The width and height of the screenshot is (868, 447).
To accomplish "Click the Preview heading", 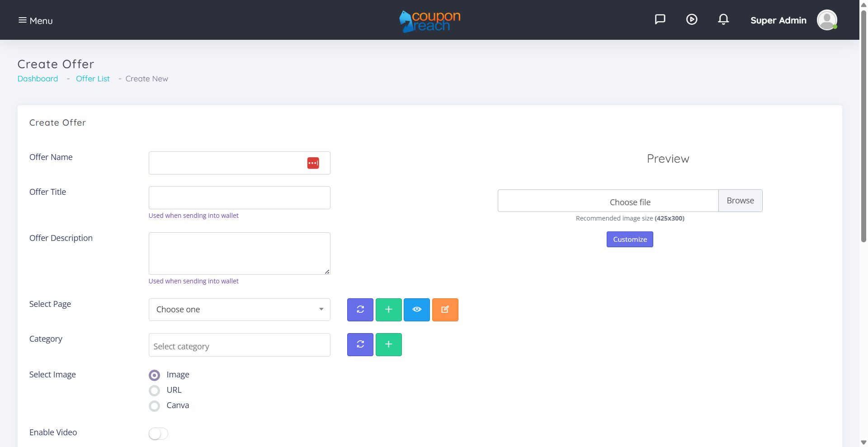I will pyautogui.click(x=668, y=159).
